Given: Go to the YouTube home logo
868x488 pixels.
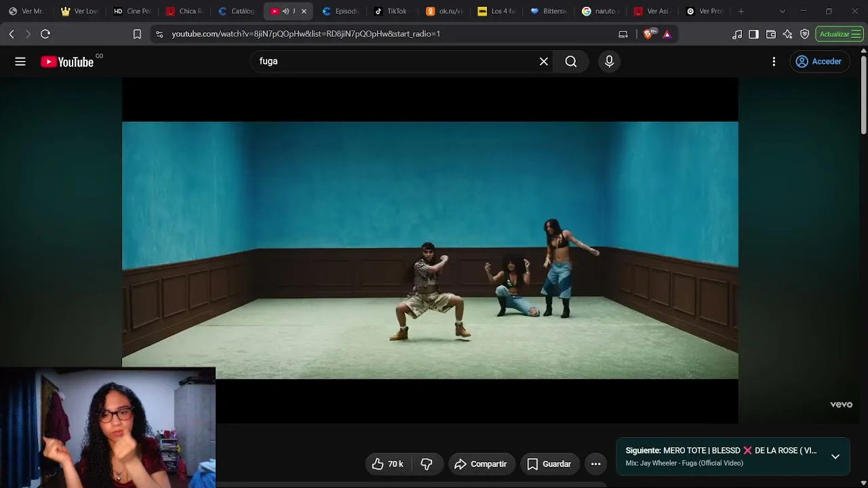Looking at the screenshot, I should (67, 62).
